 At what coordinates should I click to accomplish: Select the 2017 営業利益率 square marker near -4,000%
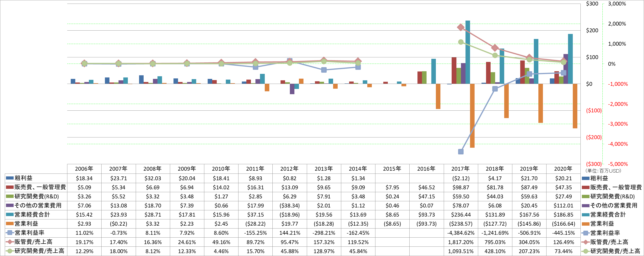461,152
